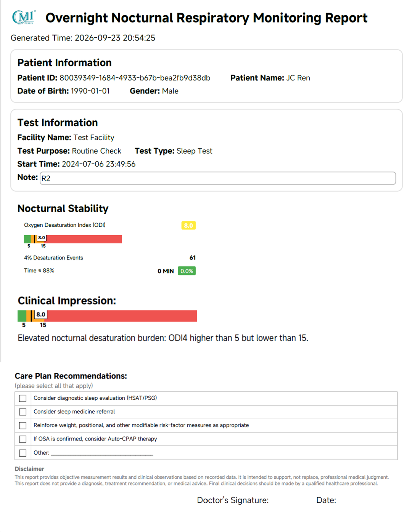The image size is (412, 532).
Task: Click the red zone of the ODI bar
Action: pyautogui.click(x=84, y=239)
